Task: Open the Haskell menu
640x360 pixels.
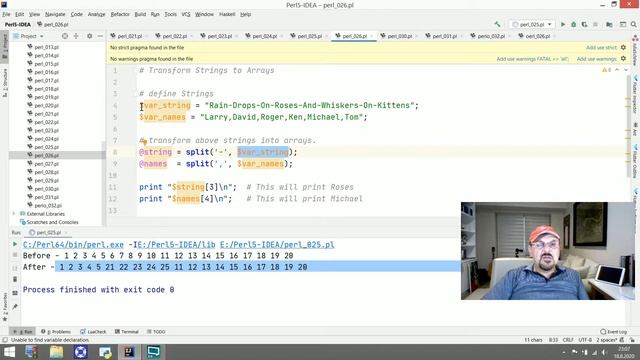Action: point(227,14)
